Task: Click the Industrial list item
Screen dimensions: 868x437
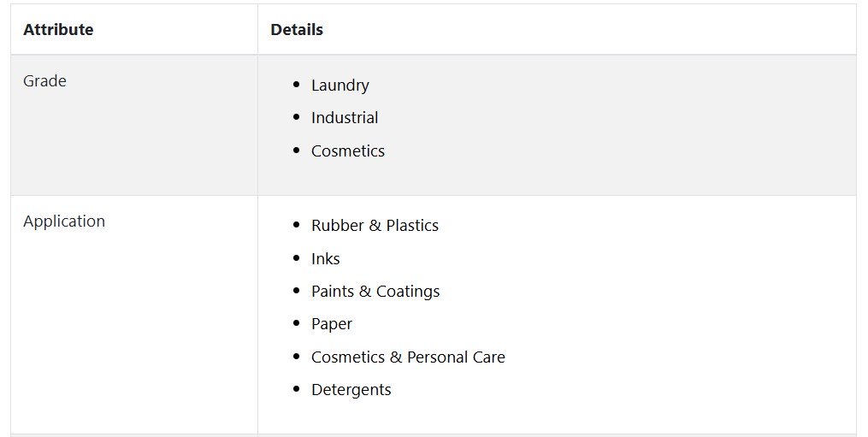Action: click(345, 118)
